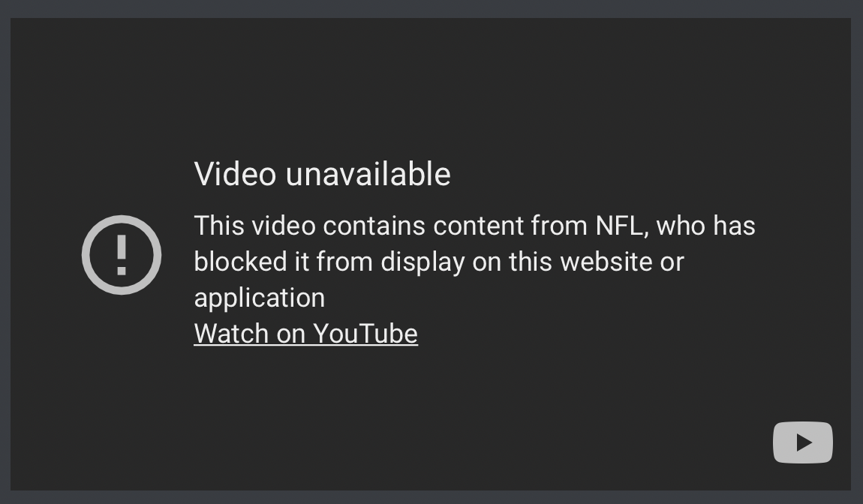This screenshot has height=504, width=863.
Task: Click the words 'who has' in the message
Action: pyautogui.click(x=705, y=226)
